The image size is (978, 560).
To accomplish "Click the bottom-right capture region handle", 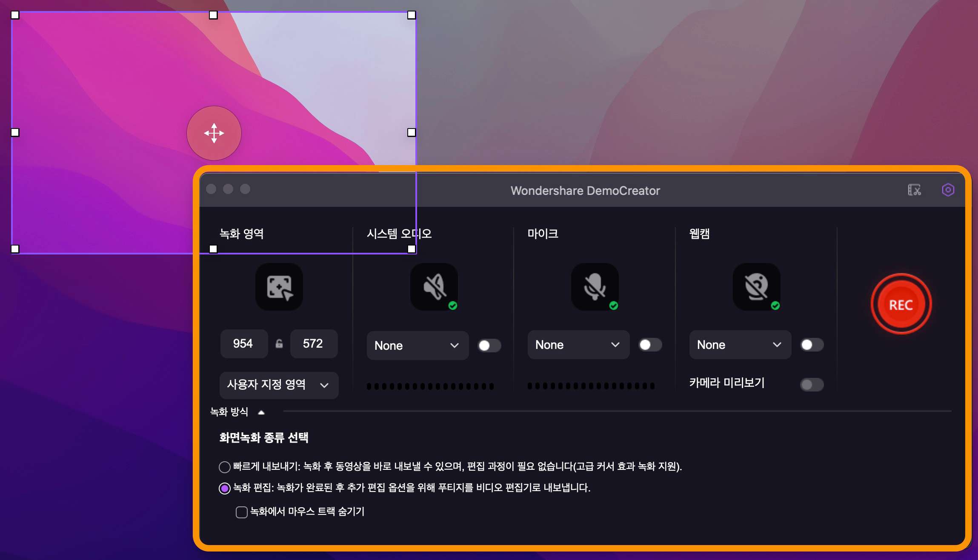I will 412,249.
